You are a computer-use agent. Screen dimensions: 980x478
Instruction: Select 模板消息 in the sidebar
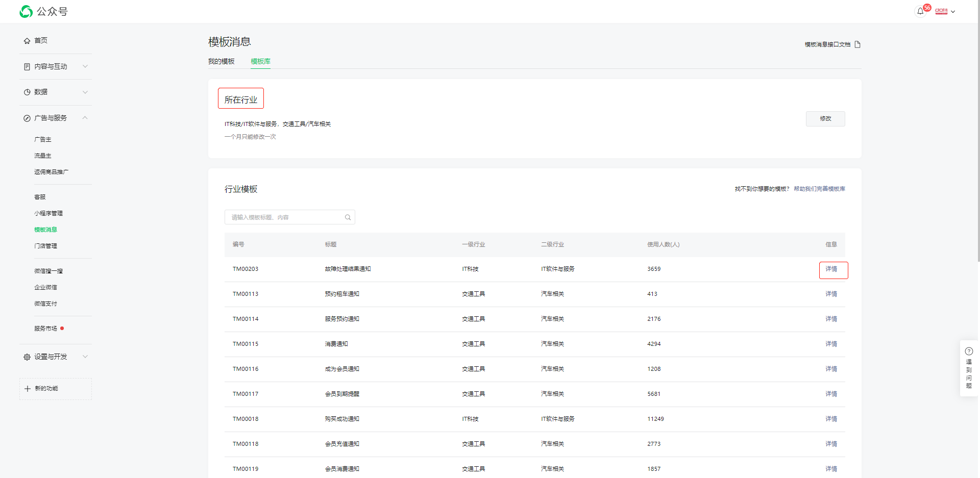coord(45,230)
